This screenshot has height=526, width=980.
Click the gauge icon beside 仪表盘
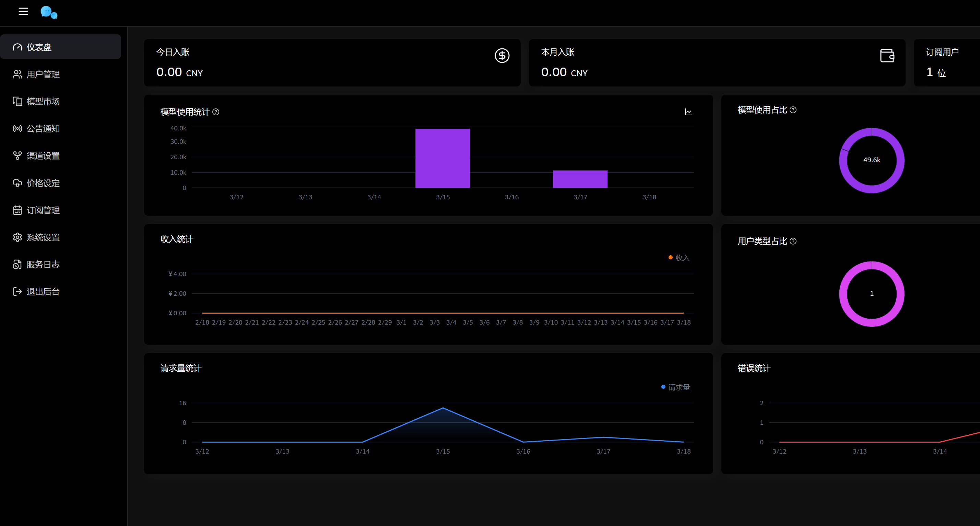[x=17, y=47]
